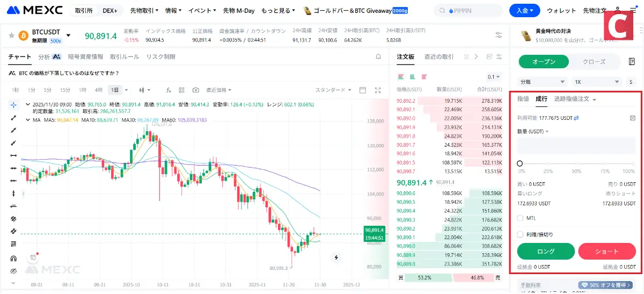Screen dimensions: 644x294
Task: Select the crosshair cursor tool
Action: pos(13,104)
